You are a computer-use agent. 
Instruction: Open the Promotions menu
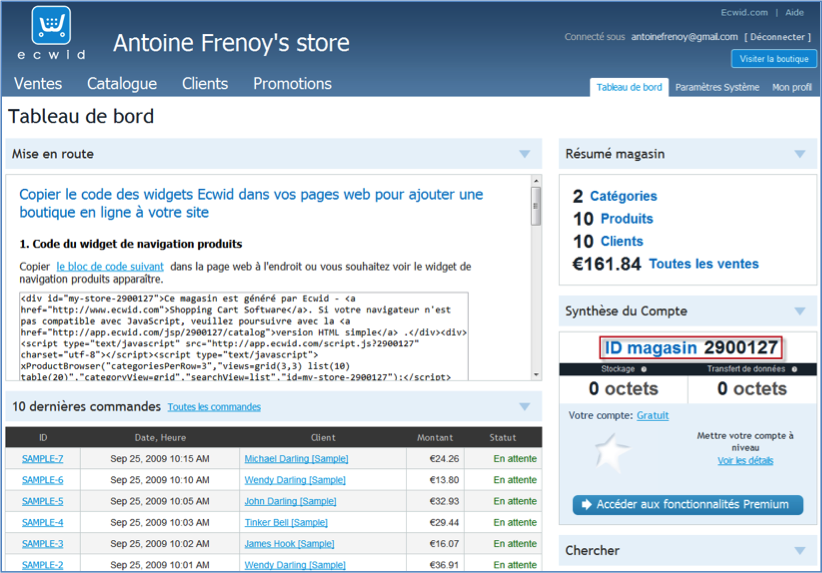point(292,84)
